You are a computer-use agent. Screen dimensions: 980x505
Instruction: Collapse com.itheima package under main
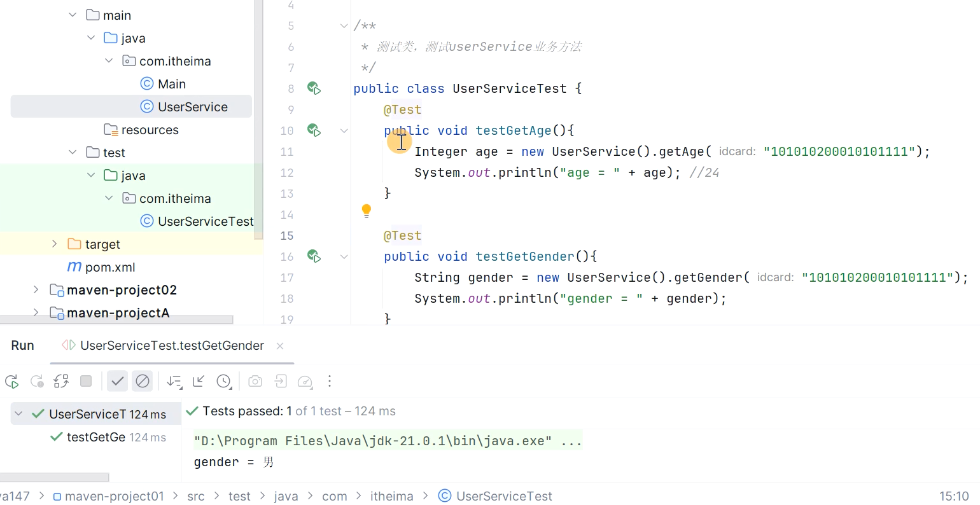click(109, 60)
